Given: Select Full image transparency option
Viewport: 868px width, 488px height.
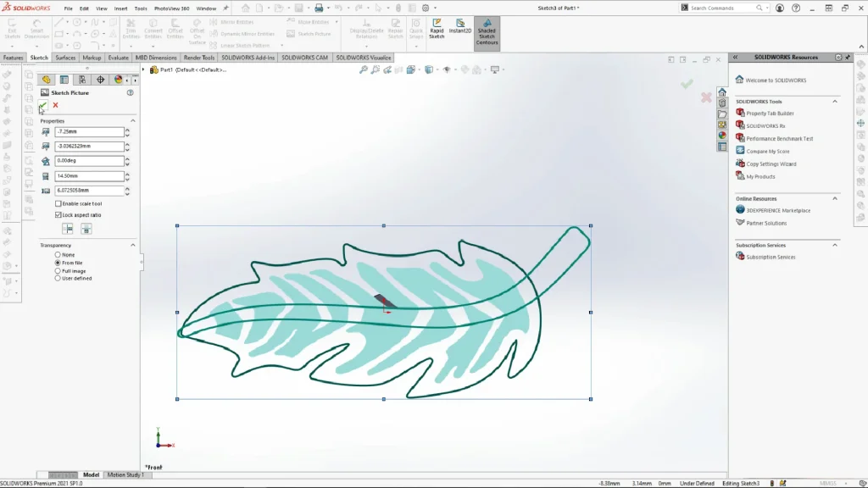Looking at the screenshot, I should pyautogui.click(x=58, y=270).
